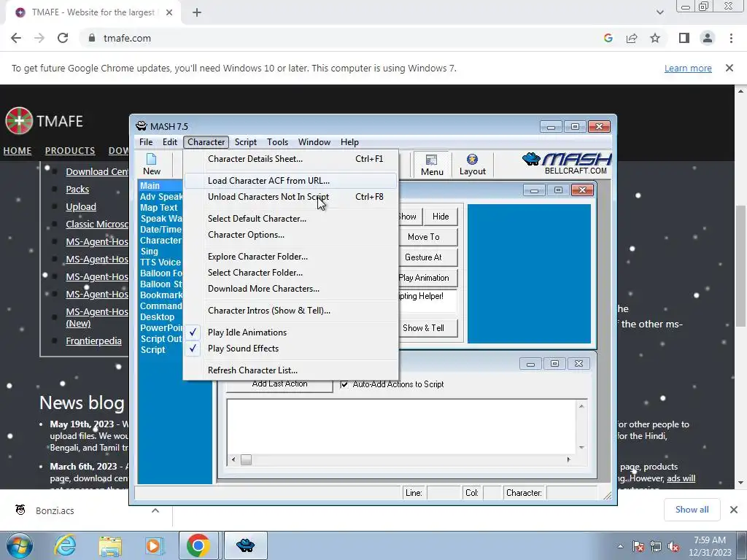Open the Menu toolbar button in MASH

tap(432, 165)
